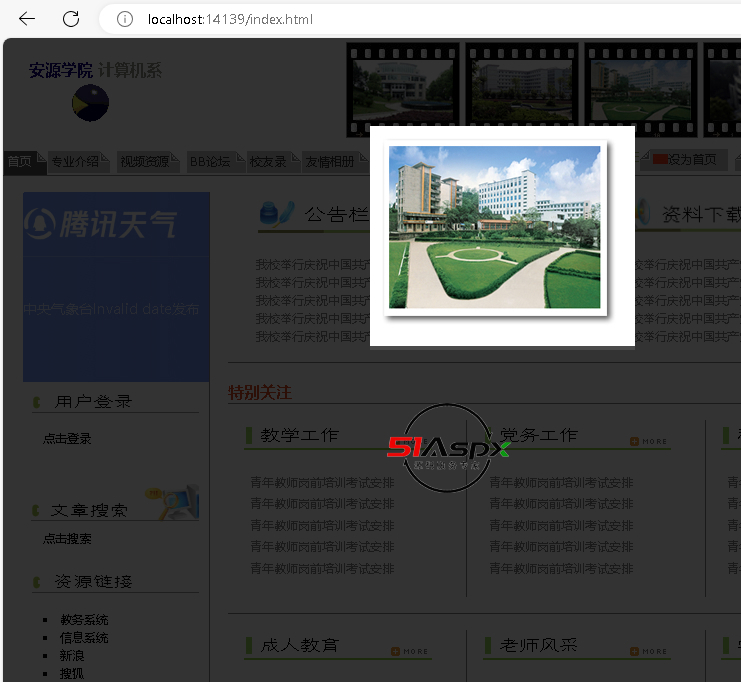Open MORE link beside 老师风采
Viewport: 741px width, 682px height.
(x=648, y=651)
